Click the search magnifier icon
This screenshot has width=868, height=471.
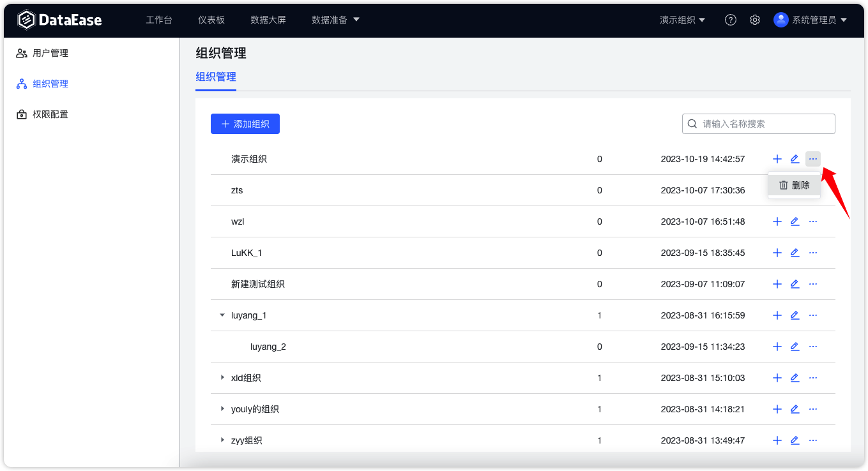tap(692, 124)
